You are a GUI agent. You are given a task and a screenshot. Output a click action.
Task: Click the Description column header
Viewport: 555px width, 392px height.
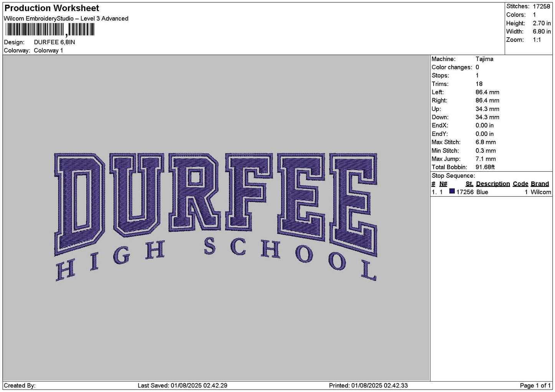[493, 184]
